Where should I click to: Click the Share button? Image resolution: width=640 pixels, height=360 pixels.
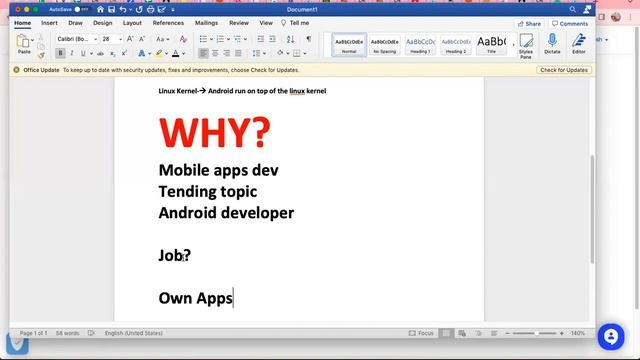click(529, 24)
